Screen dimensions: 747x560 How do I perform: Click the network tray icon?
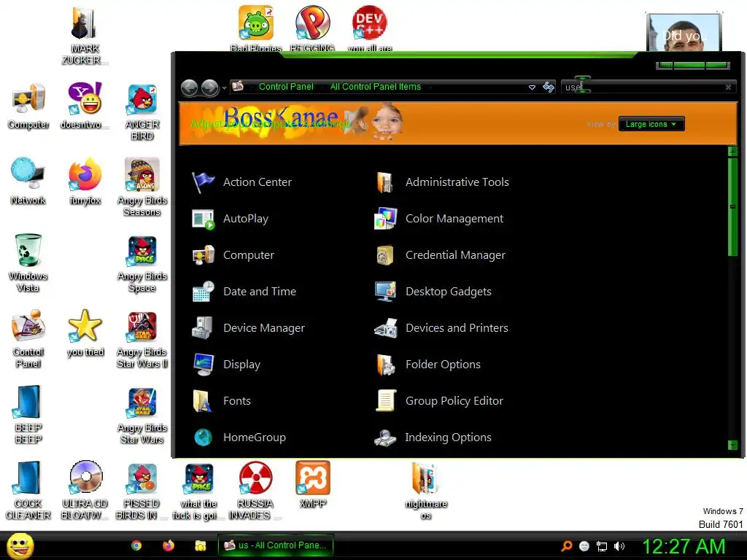coord(602,546)
